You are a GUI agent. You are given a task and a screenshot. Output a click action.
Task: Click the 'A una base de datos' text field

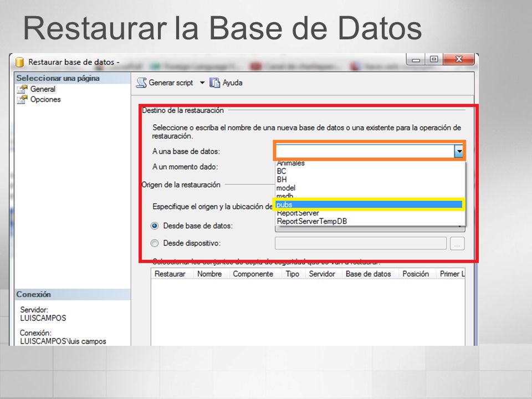point(365,151)
